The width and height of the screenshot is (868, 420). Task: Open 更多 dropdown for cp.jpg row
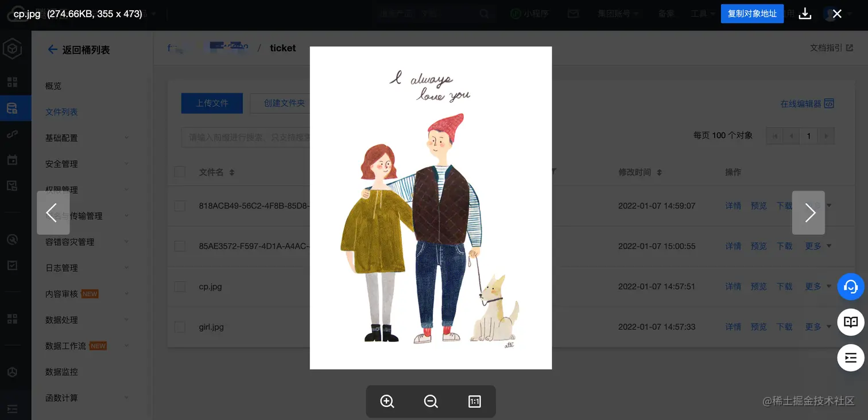[x=818, y=286]
